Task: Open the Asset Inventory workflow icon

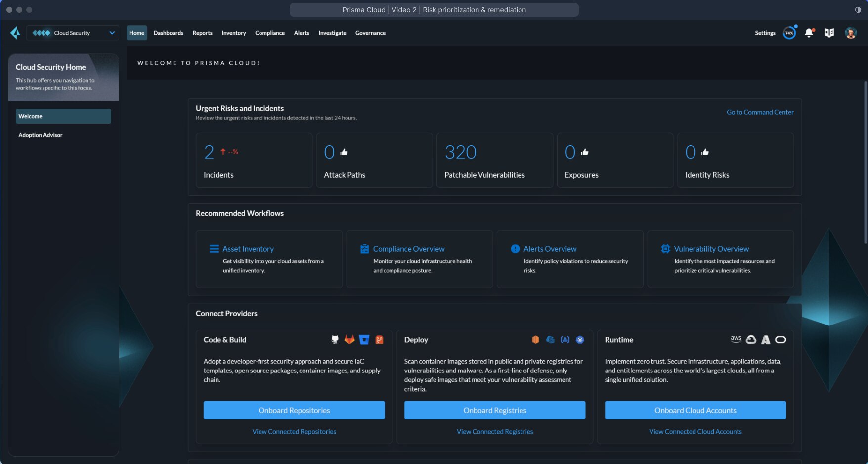Action: click(215, 249)
